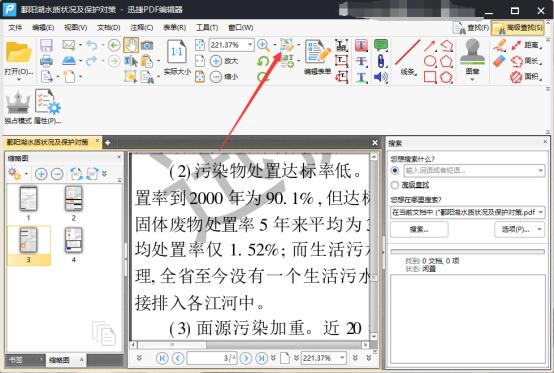Select the eraser tool
554x373 pixels.
coord(499,61)
